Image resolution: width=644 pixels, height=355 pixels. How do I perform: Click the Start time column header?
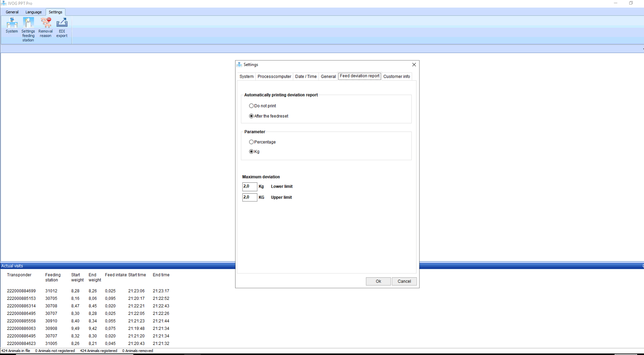click(137, 275)
